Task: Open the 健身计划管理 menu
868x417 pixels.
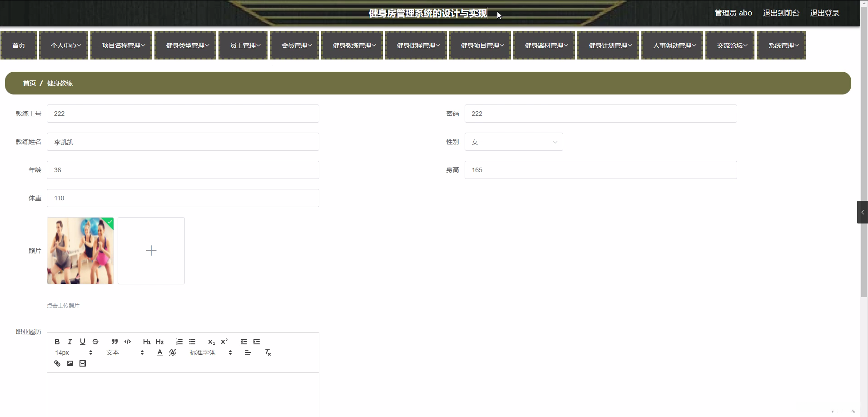Action: tap(608, 45)
